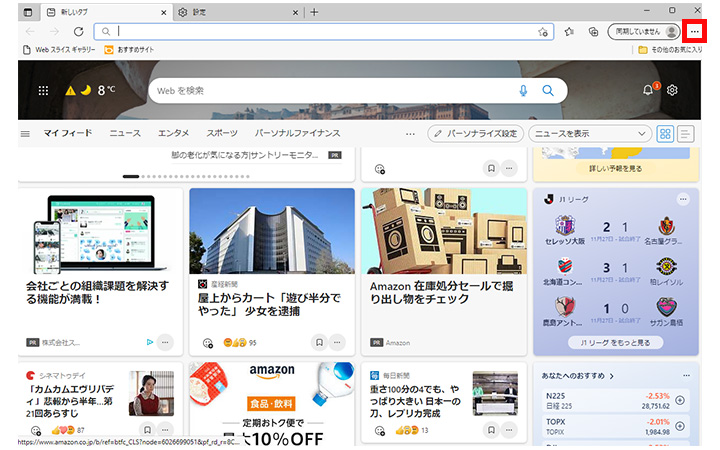
Task: Click the 同期していません profile button
Action: (x=644, y=31)
